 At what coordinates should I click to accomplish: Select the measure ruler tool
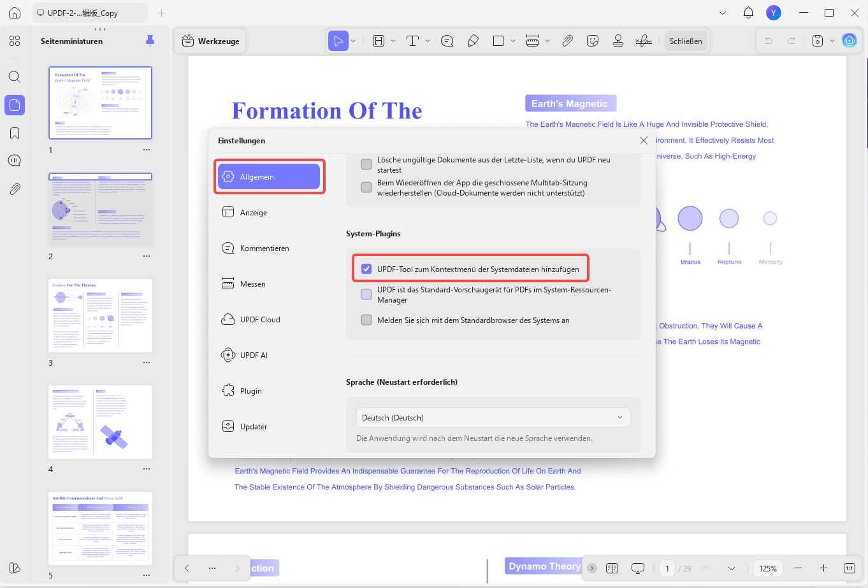[x=533, y=41]
